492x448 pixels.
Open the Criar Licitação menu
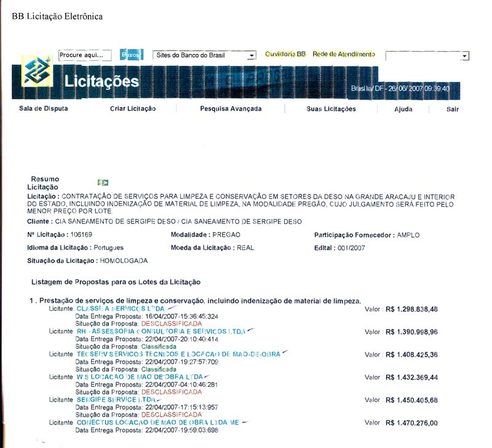133,109
